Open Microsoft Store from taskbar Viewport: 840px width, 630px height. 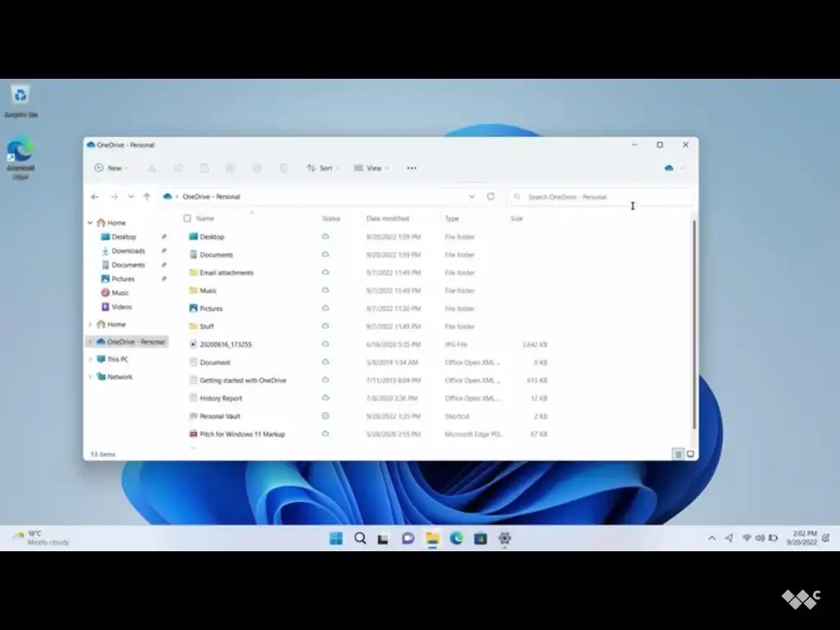[481, 538]
